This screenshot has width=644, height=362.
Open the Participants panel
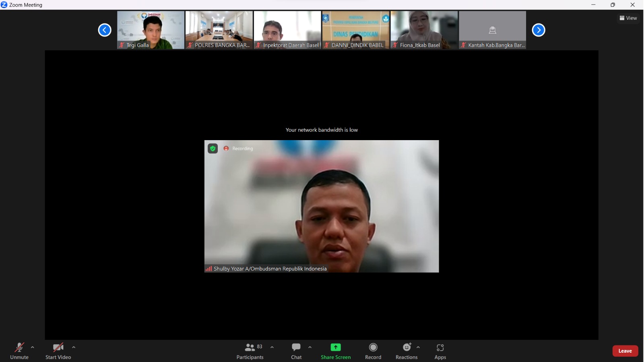(250, 351)
